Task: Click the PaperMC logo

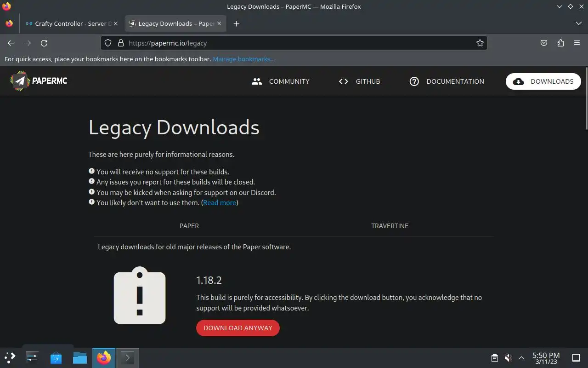Action: tap(39, 81)
